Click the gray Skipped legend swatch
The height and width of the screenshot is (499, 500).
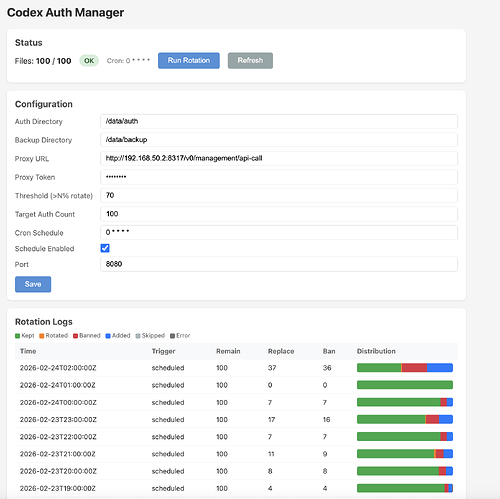138,336
